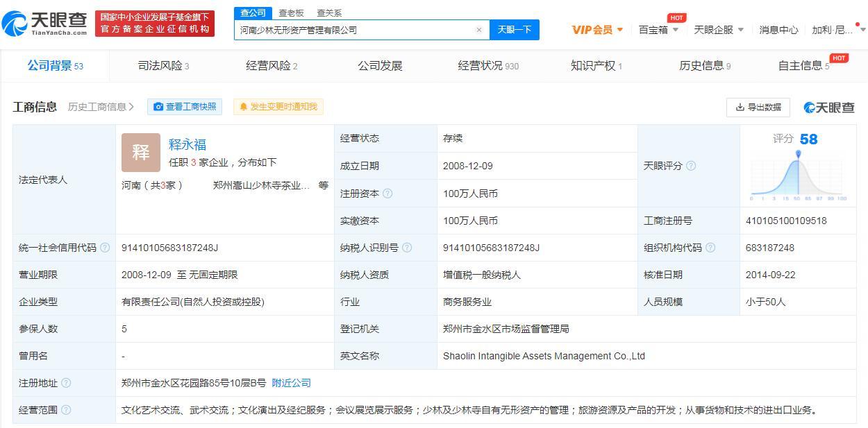The width and height of the screenshot is (868, 428).
Task: Switch to the 经营状况 tab
Action: pos(488,66)
